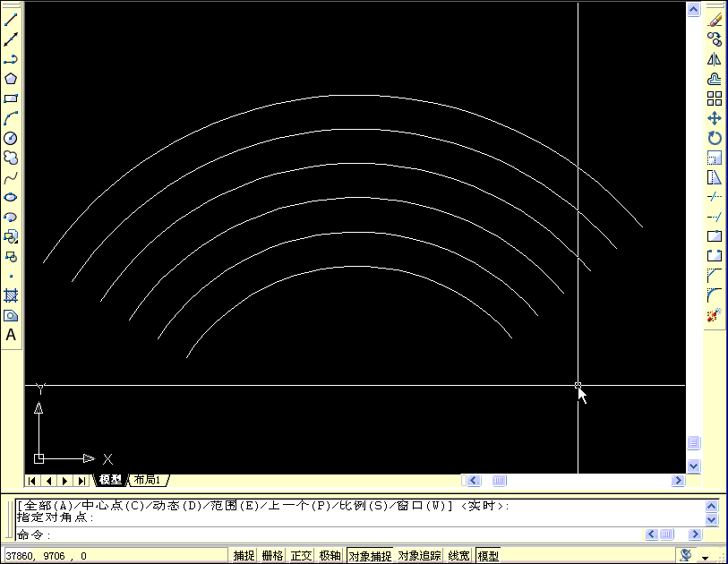Select the Arc tool
728x564 pixels.
point(10,118)
